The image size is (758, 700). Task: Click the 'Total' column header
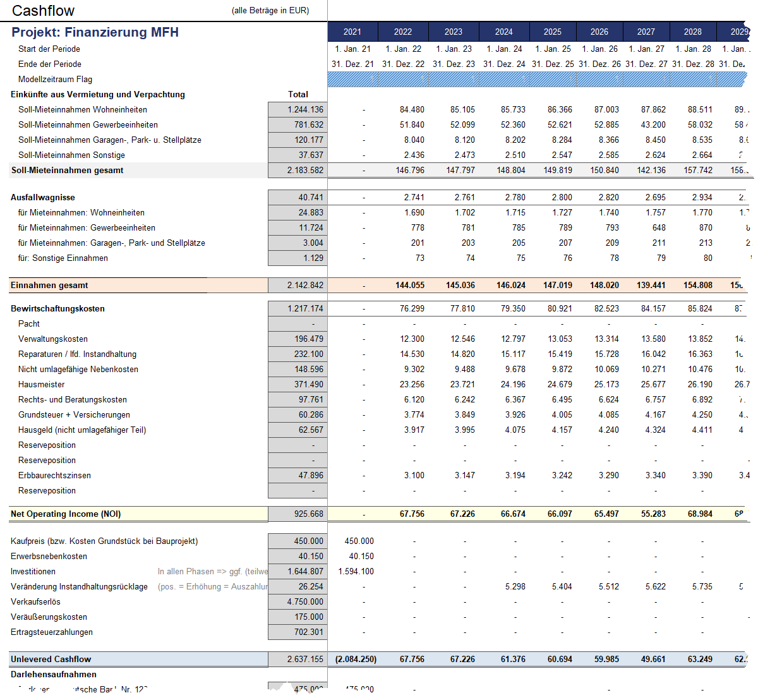298,94
